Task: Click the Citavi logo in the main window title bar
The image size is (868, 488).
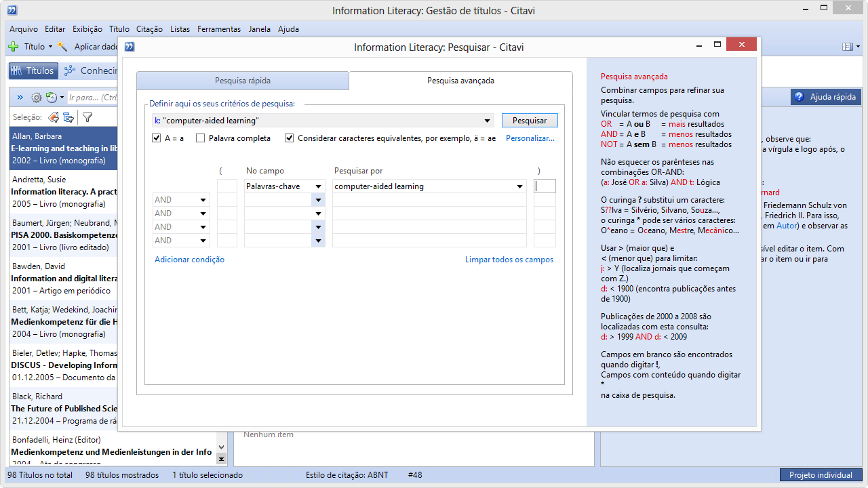Action: click(x=12, y=10)
